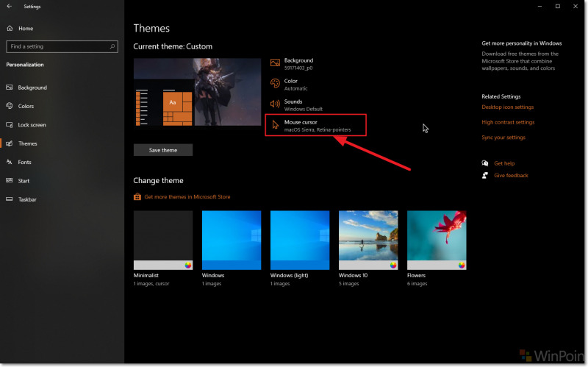
Task: Click the current theme preview image
Action: [x=197, y=92]
